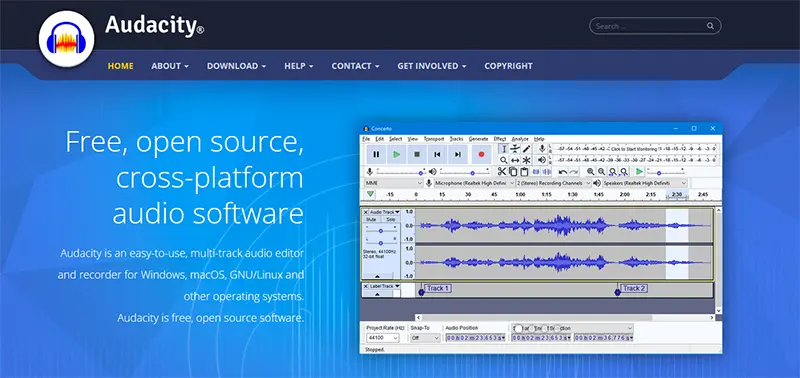Open the File menu in Audacity

point(366,139)
